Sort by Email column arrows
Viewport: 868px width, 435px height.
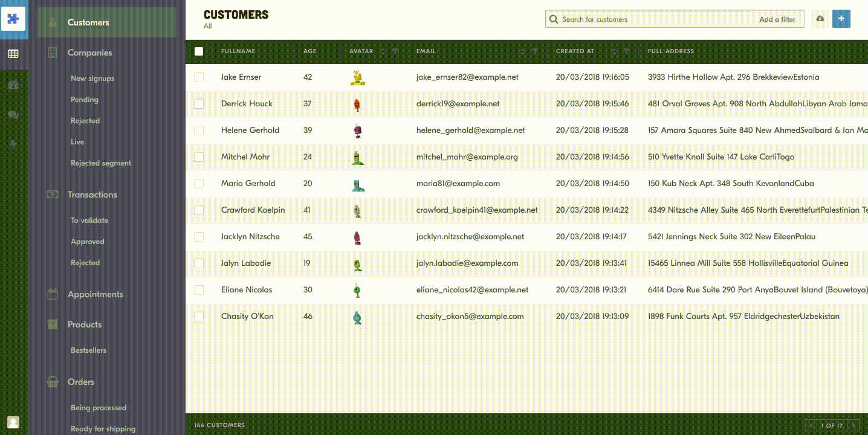[x=522, y=51]
